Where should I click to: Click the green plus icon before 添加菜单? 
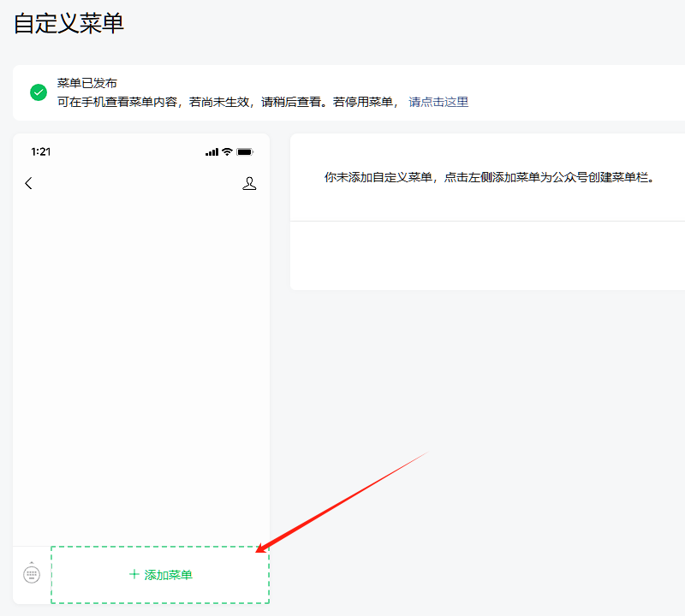pos(134,575)
